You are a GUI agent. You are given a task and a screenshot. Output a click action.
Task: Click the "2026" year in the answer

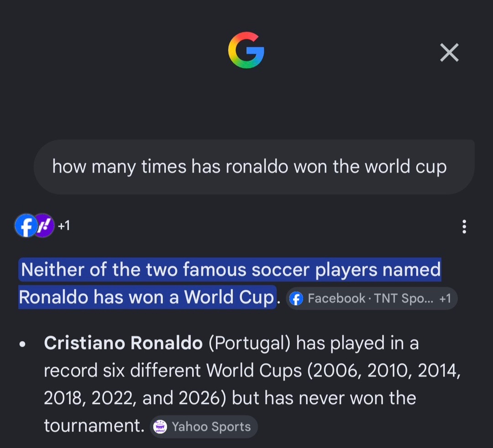[x=199, y=398]
